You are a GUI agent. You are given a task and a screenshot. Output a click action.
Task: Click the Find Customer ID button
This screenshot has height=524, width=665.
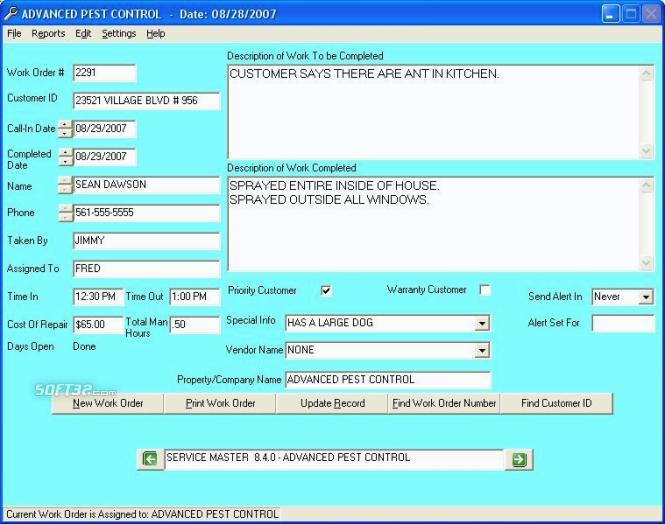click(x=556, y=403)
